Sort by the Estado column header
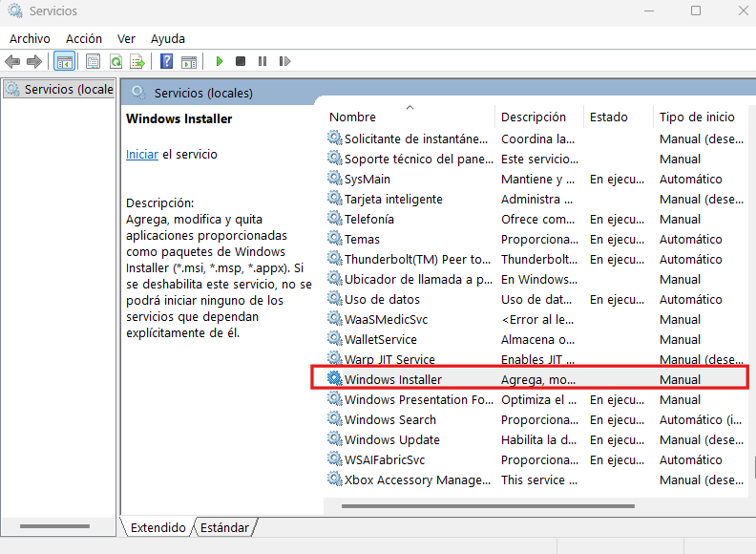Screen dimensions: 756x554 point(608,117)
